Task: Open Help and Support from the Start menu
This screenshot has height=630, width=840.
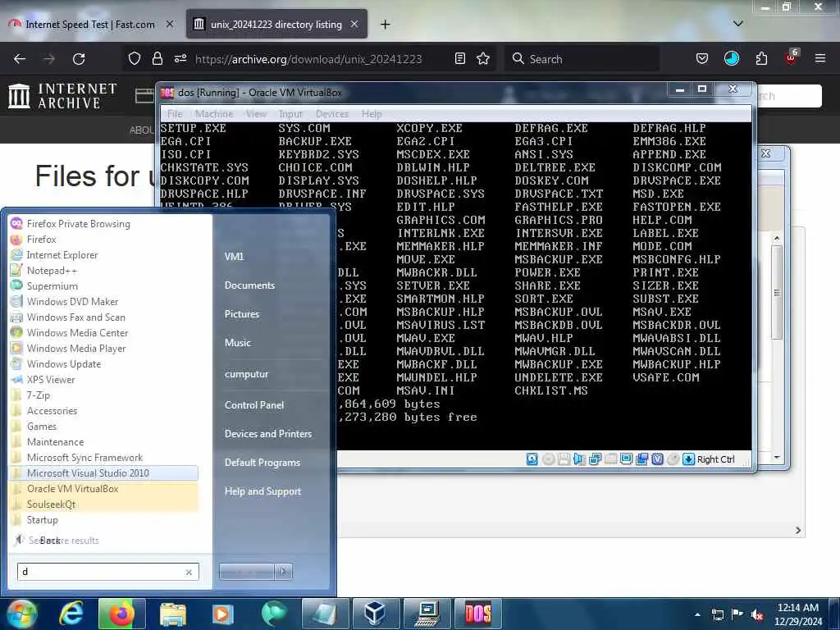Action: [x=262, y=491]
